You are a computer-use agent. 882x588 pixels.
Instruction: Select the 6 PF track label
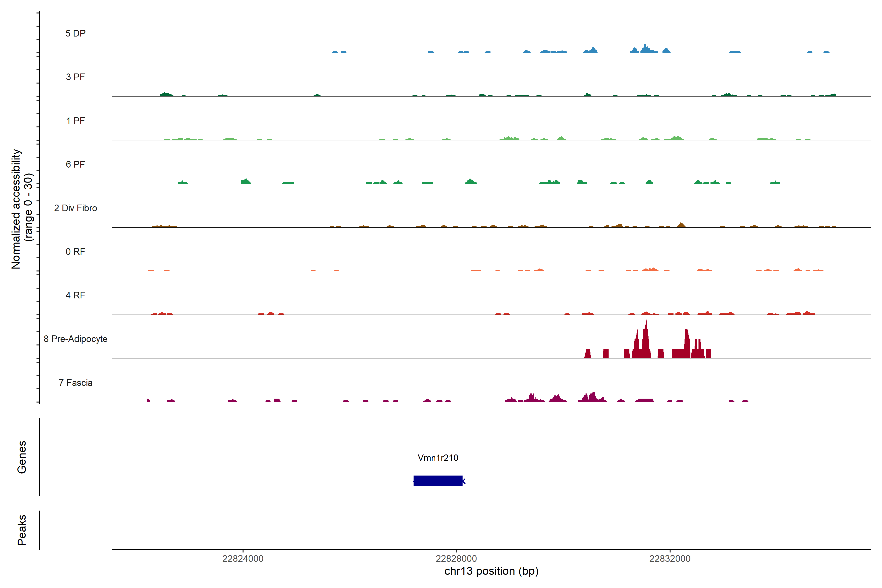(x=75, y=164)
